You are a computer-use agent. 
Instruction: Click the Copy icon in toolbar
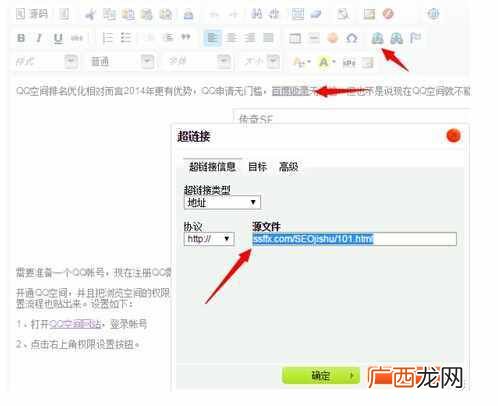point(109,14)
